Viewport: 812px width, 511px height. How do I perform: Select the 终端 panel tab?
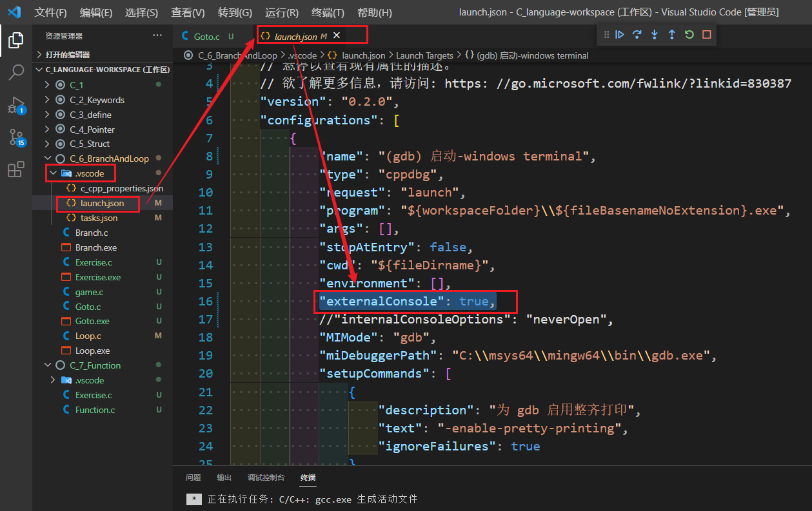pyautogui.click(x=308, y=477)
